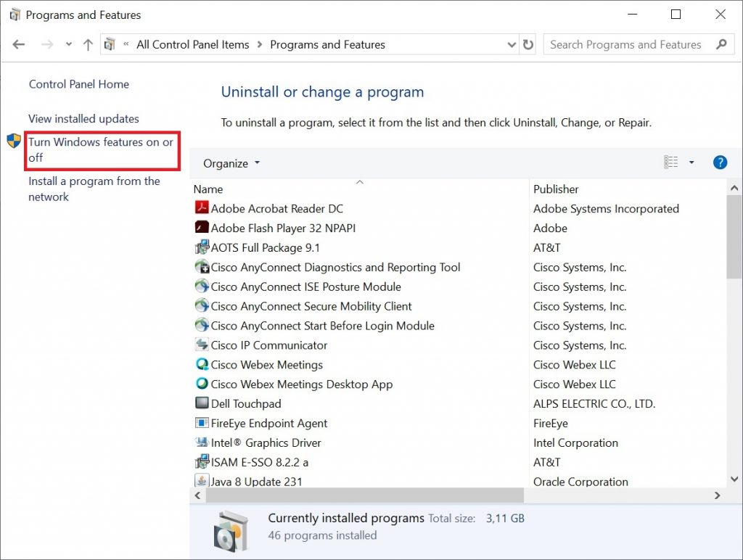Image resolution: width=743 pixels, height=560 pixels.
Task: Click the blue Help question mark icon
Action: click(720, 162)
